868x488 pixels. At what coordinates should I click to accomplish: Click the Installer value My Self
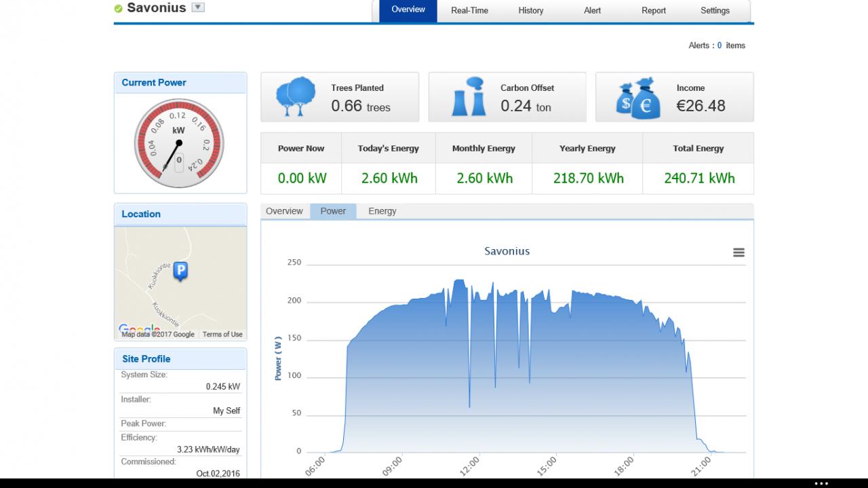(x=226, y=411)
